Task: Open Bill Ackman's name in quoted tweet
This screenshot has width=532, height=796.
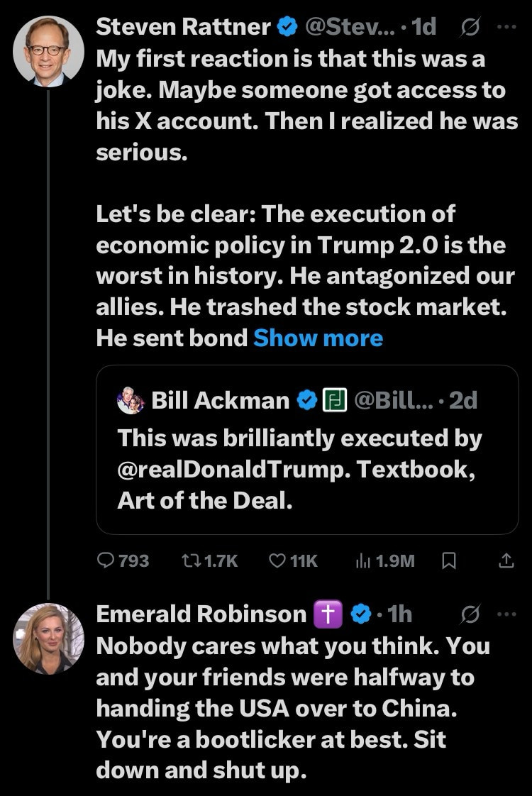Action: pos(220,401)
